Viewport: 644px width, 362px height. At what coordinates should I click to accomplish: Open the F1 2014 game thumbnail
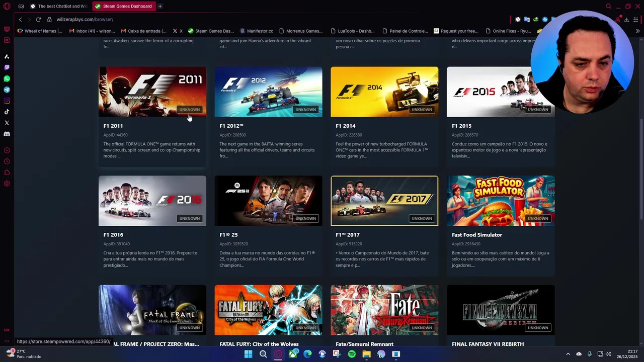click(x=384, y=92)
